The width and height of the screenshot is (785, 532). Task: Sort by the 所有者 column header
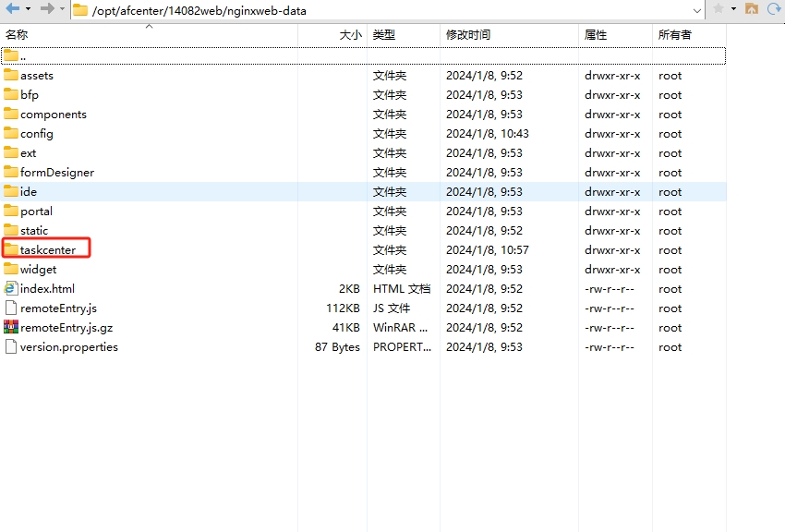674,34
